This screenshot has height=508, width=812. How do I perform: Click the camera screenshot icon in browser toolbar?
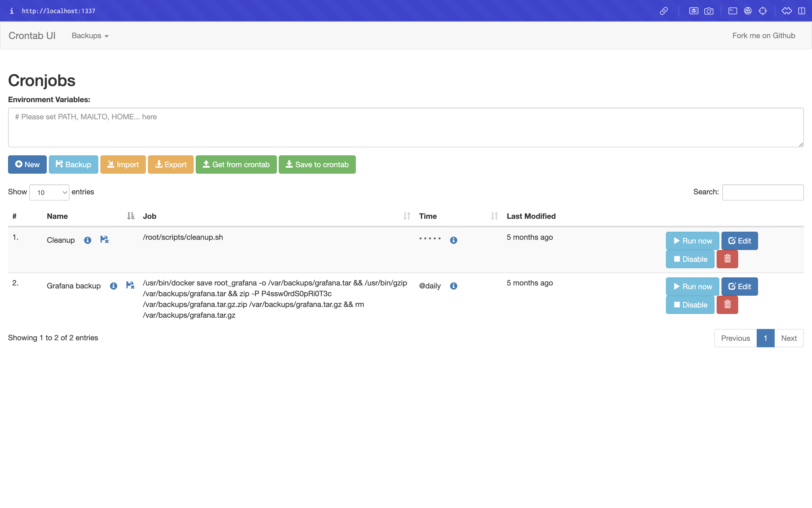click(709, 11)
